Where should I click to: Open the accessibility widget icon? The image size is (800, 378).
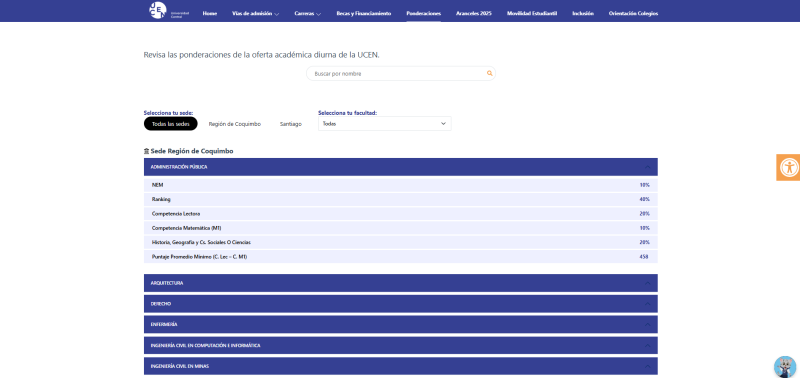pyautogui.click(x=789, y=167)
